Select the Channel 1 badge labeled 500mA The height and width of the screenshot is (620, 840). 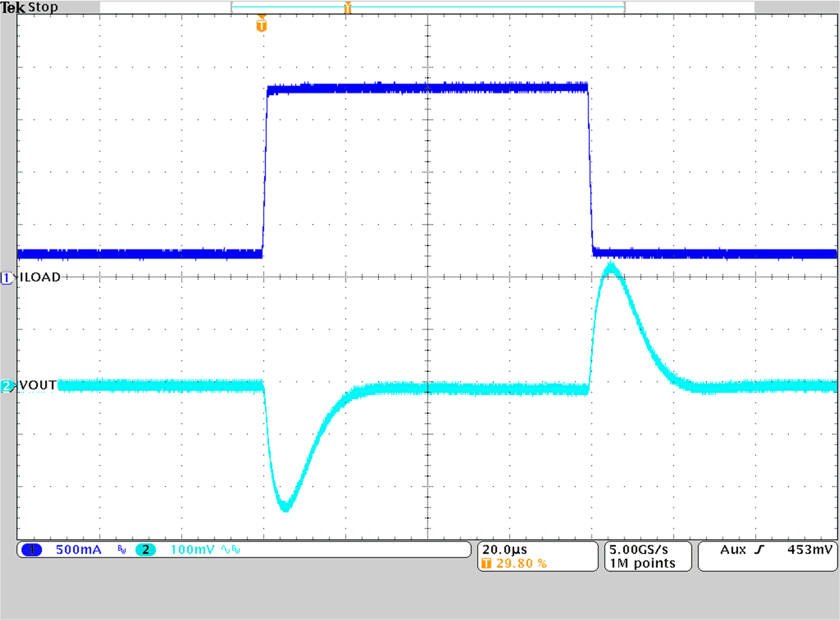[32, 550]
